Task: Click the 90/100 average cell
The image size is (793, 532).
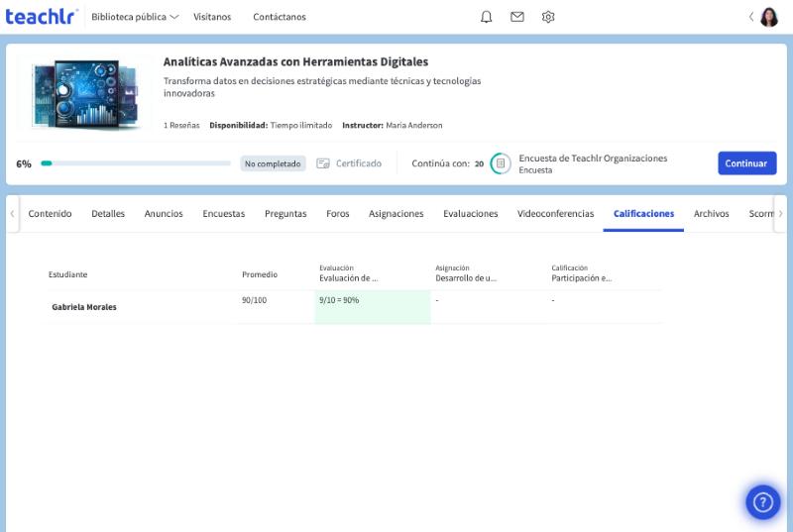Action: 254,300
